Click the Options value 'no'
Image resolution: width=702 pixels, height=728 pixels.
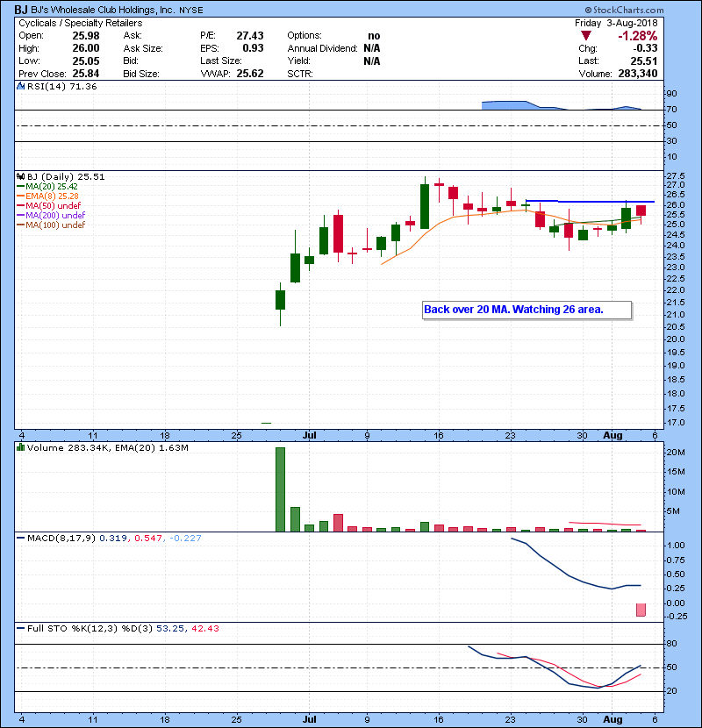tap(374, 36)
